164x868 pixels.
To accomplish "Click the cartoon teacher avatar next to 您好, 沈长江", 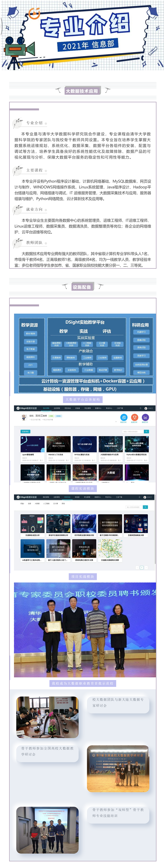I will coord(24,418).
